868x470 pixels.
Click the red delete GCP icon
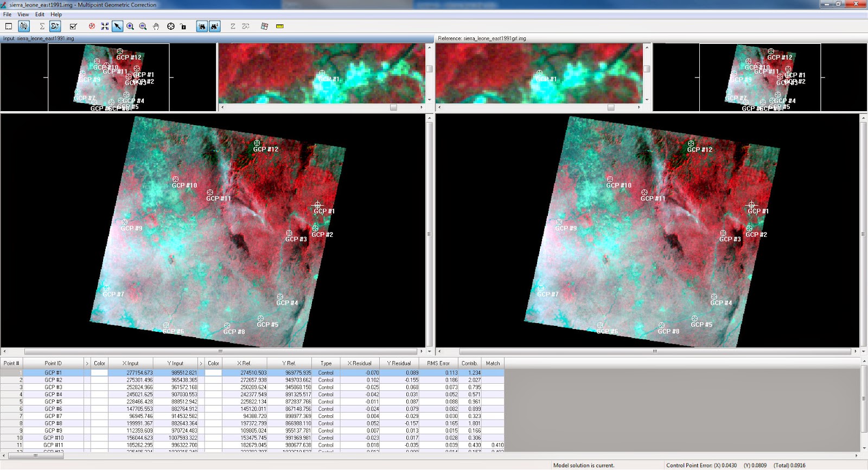click(x=92, y=26)
